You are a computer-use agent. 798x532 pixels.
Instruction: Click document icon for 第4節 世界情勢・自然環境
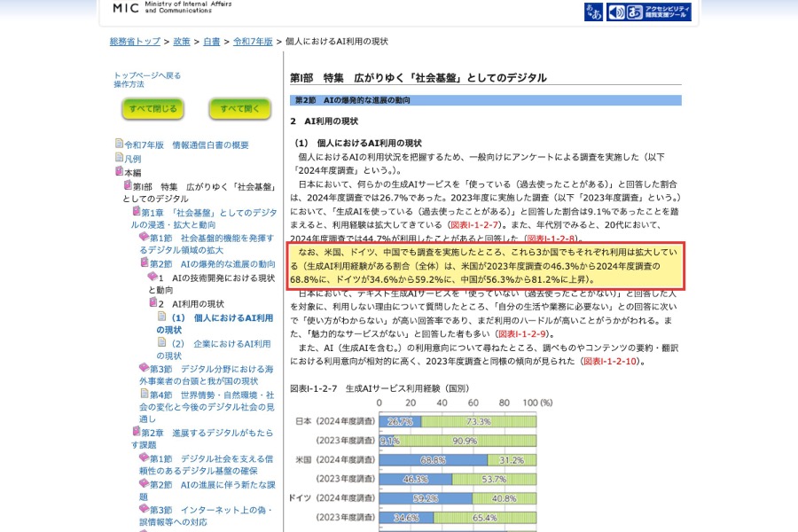coord(145,394)
